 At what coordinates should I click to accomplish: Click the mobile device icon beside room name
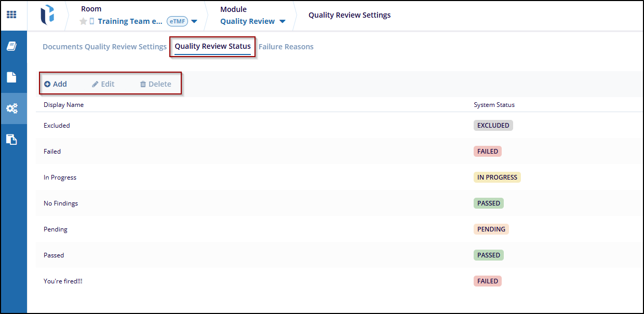92,22
